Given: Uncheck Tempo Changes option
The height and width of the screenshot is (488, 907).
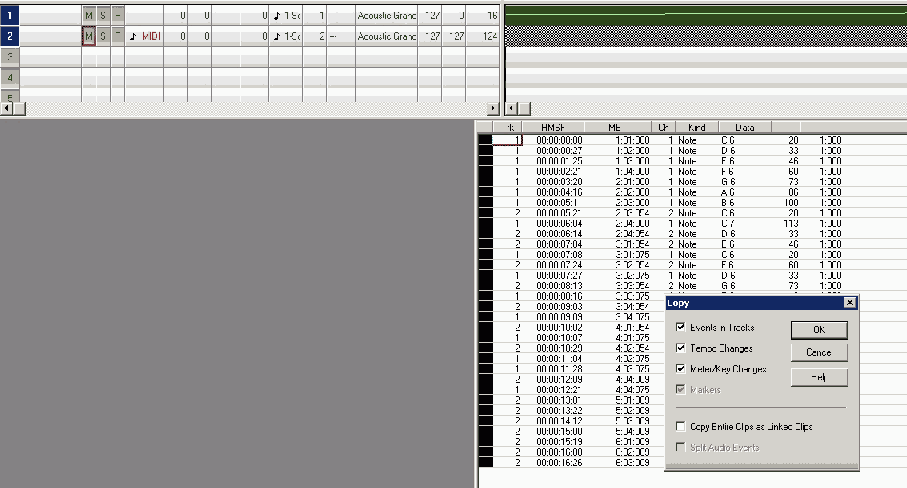Looking at the screenshot, I should 681,348.
